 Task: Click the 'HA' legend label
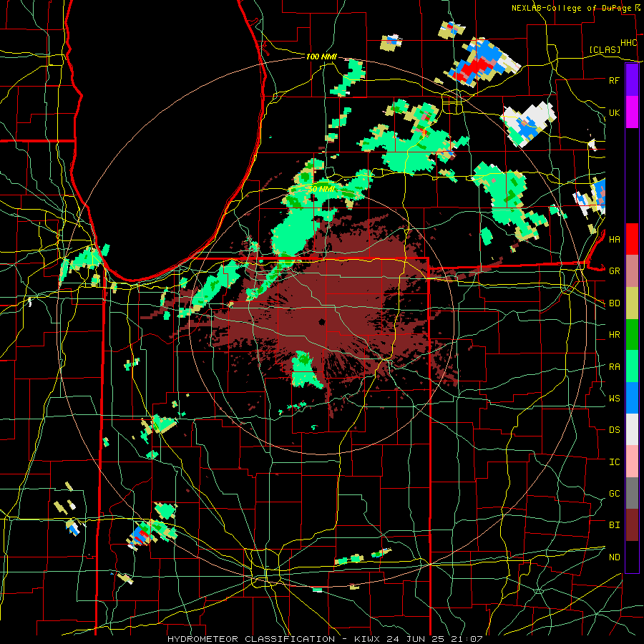point(614,239)
